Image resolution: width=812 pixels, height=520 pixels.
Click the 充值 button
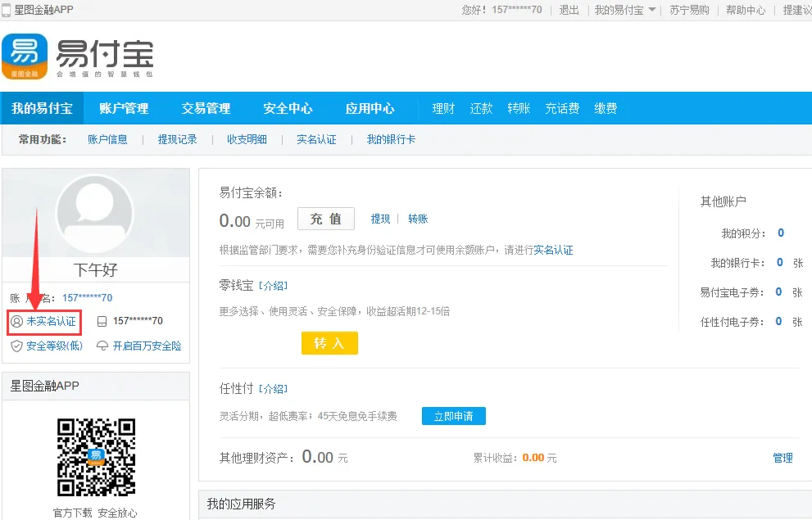pos(326,219)
